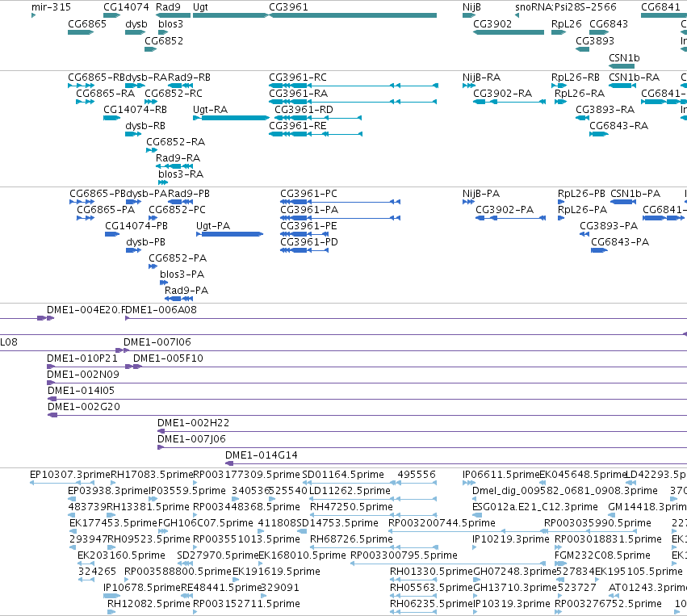The height and width of the screenshot is (616, 687).
Task: Select the dysb gene label
Action: (136, 23)
